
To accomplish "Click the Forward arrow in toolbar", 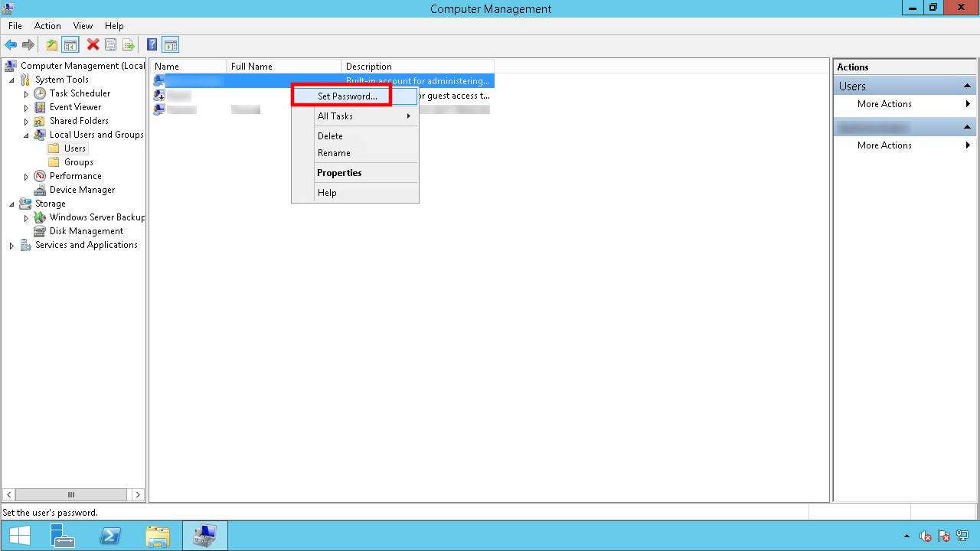I will click(28, 45).
